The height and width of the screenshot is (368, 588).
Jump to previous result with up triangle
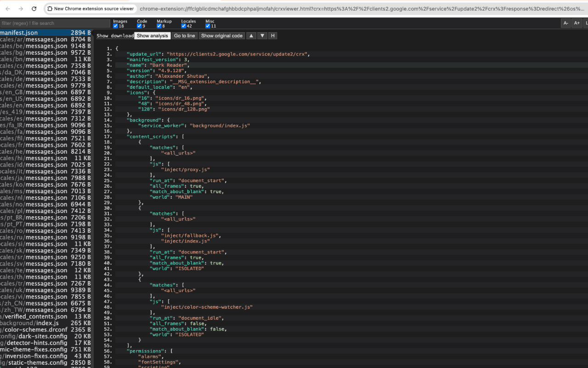(x=251, y=36)
